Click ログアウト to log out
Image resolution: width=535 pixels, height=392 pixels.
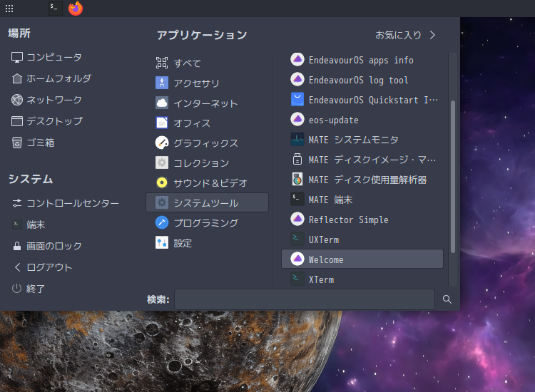(43, 267)
